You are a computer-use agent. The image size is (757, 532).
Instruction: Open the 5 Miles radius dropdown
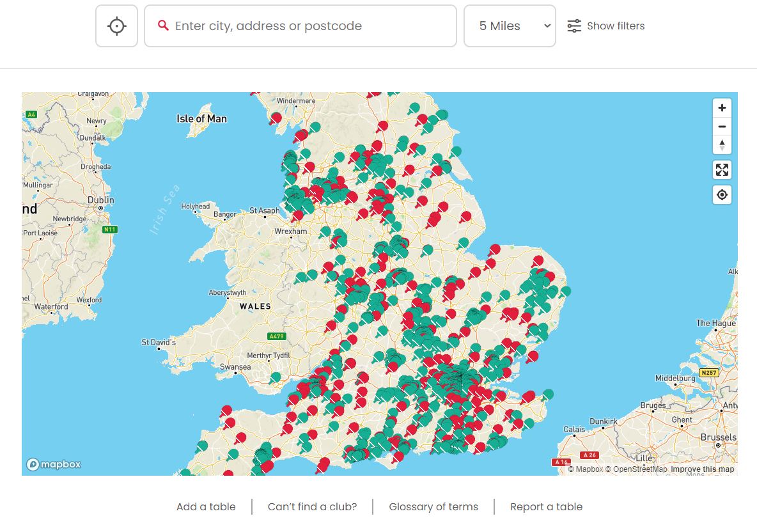click(510, 26)
